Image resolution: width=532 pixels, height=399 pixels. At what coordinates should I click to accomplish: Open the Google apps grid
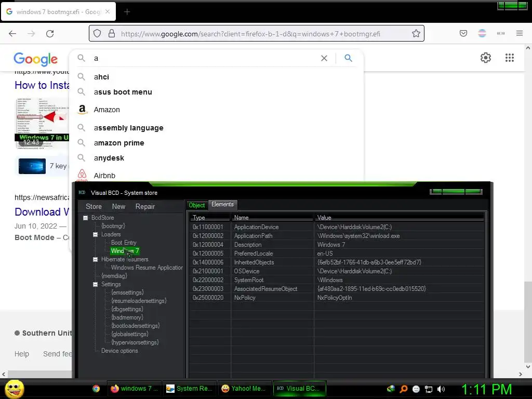509,58
